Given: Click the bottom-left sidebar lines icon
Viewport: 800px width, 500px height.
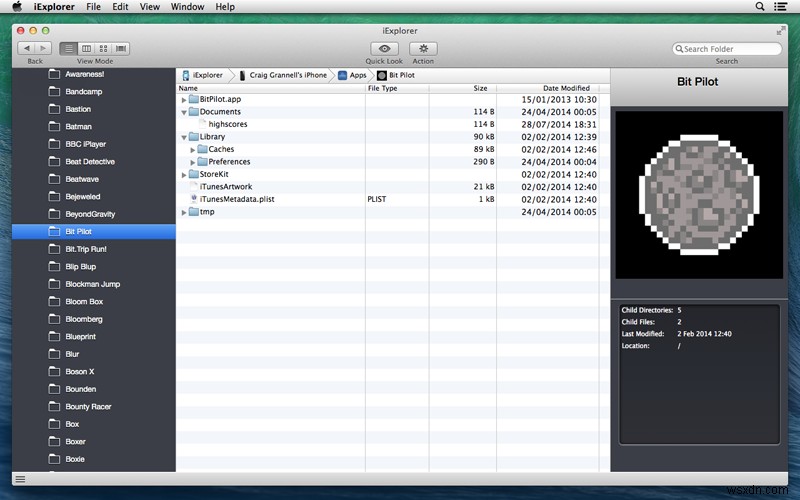Looking at the screenshot, I should click(x=20, y=480).
